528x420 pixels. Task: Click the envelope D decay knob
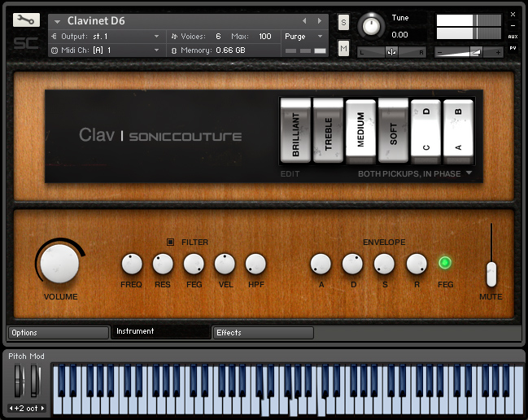(x=352, y=264)
